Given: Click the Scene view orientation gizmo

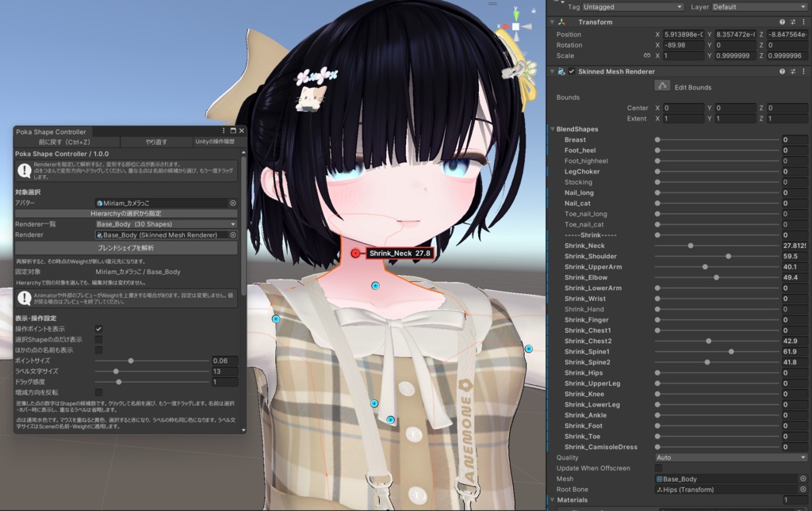Looking at the screenshot, I should (515, 26).
